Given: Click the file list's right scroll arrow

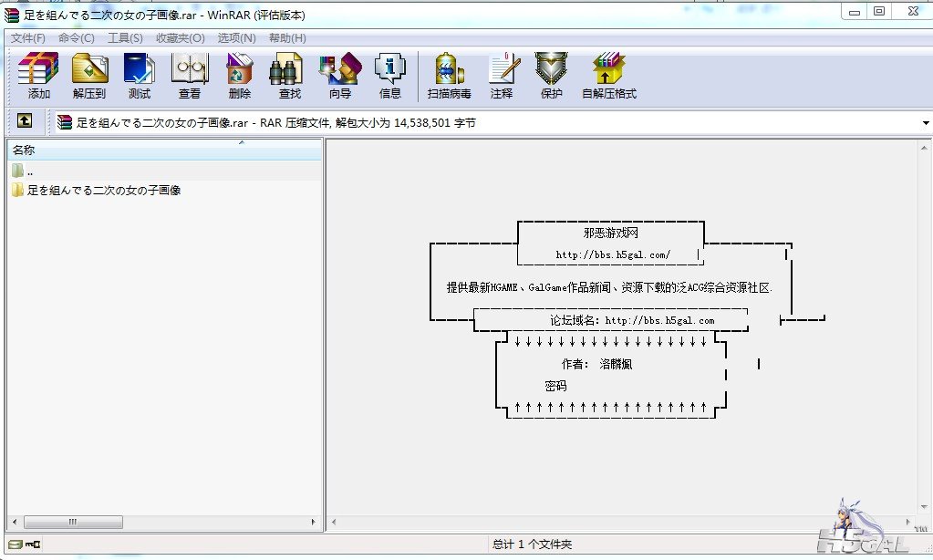Looking at the screenshot, I should click(x=314, y=522).
